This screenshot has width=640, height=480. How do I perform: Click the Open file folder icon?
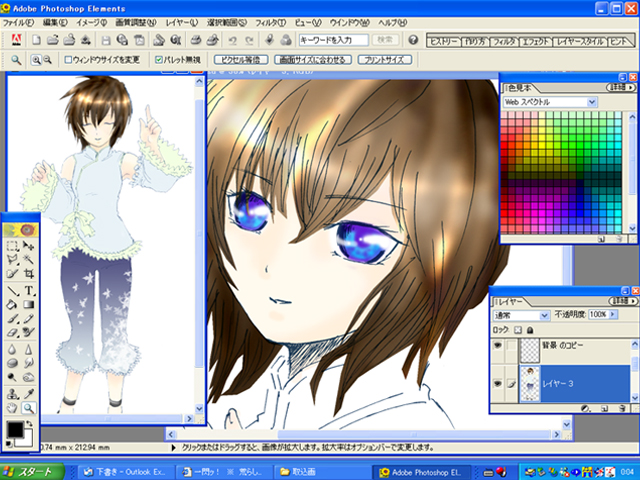click(x=53, y=40)
